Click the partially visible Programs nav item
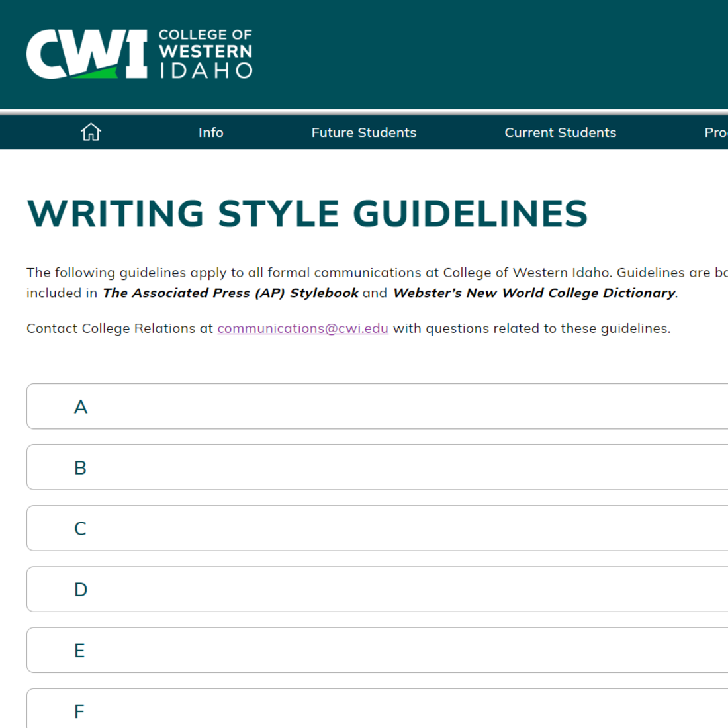Image resolution: width=728 pixels, height=728 pixels. pyautogui.click(x=718, y=132)
